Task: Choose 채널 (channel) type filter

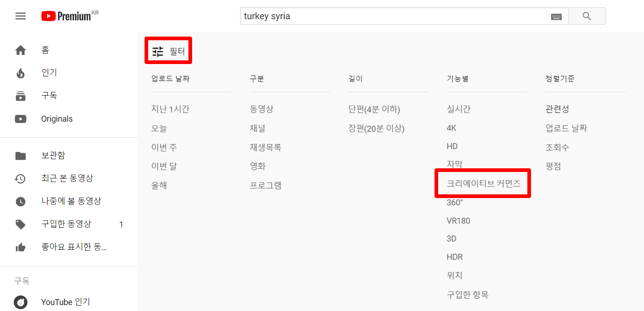Action: tap(258, 129)
